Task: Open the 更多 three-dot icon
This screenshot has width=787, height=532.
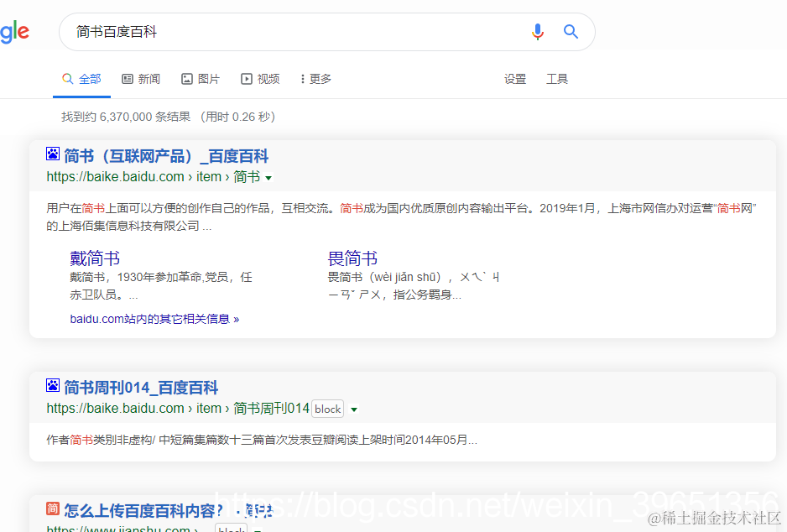Action: click(x=305, y=78)
